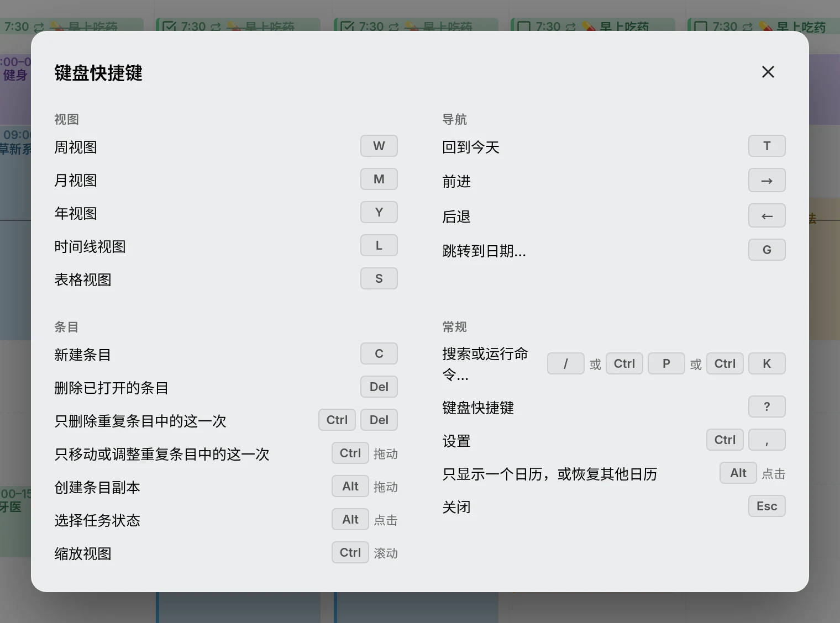Click the W key cap for 周视图
840x623 pixels.
coord(379,146)
